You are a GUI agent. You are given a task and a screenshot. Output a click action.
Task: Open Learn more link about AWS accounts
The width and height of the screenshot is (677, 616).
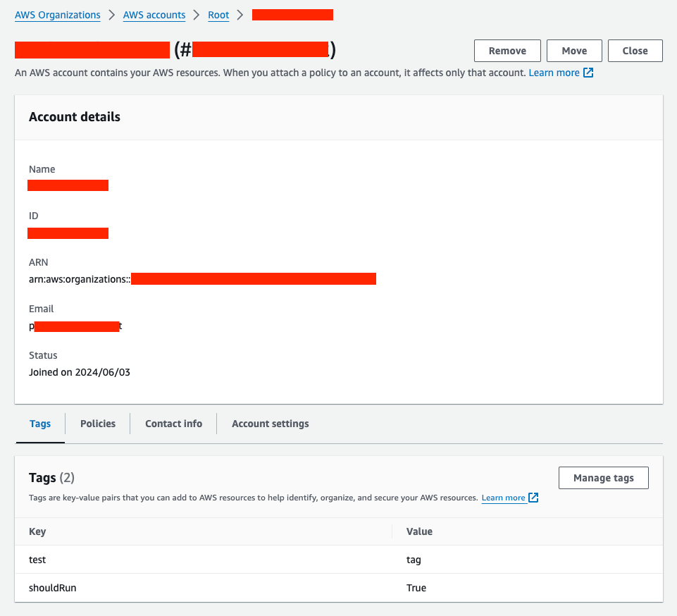point(554,73)
